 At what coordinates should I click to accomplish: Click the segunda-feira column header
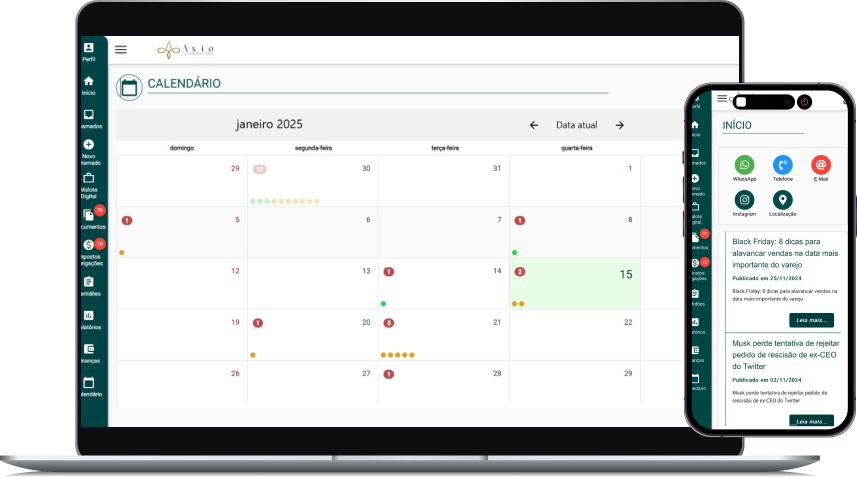(313, 148)
